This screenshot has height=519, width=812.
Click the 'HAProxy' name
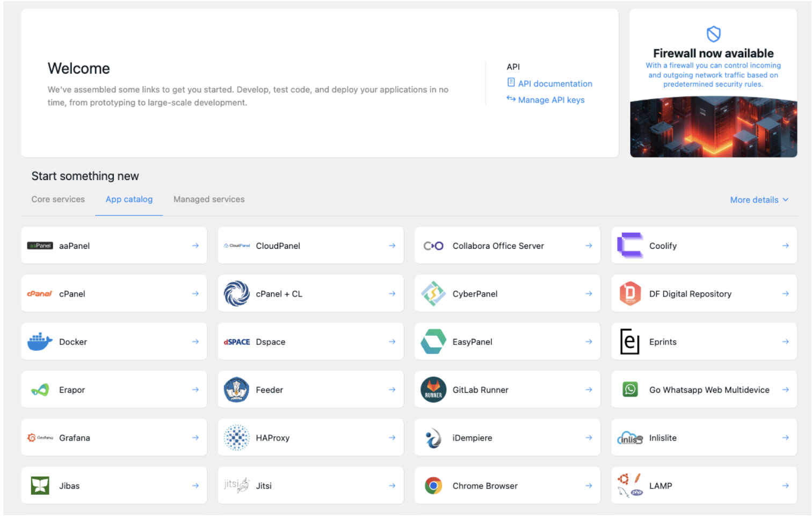click(x=272, y=438)
